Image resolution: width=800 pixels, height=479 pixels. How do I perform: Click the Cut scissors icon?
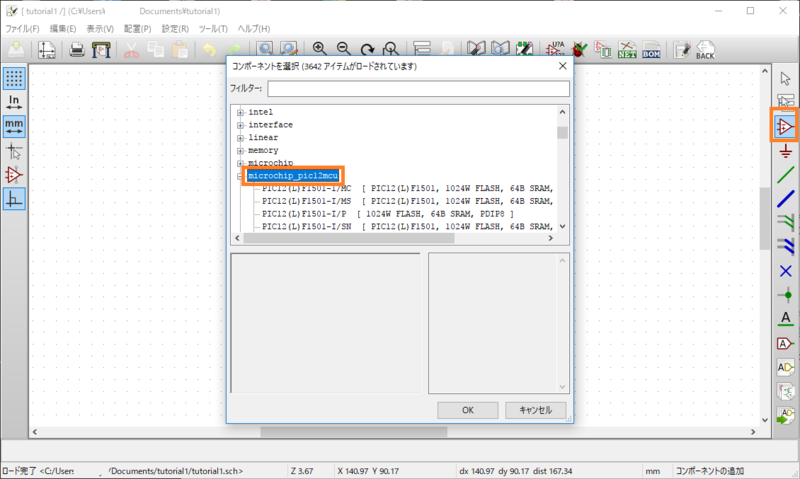[x=132, y=49]
